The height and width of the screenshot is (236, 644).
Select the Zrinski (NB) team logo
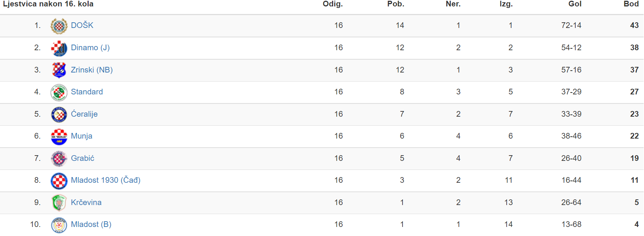point(59,70)
